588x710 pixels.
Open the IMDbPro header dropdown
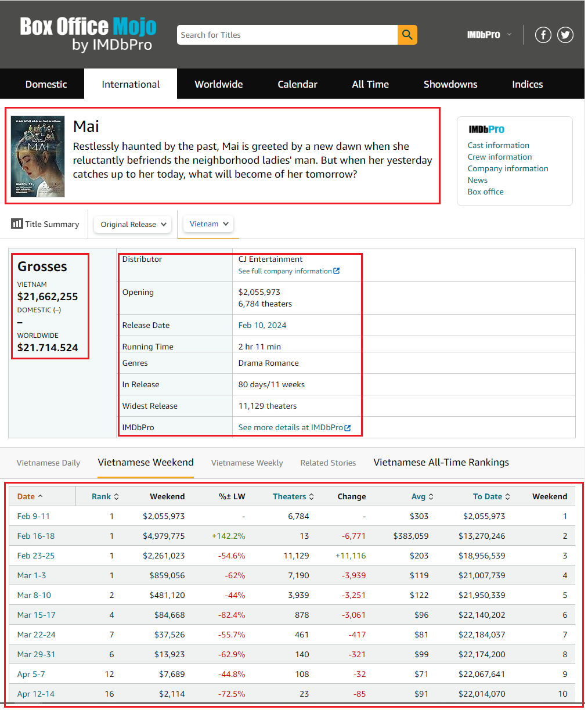pos(489,35)
